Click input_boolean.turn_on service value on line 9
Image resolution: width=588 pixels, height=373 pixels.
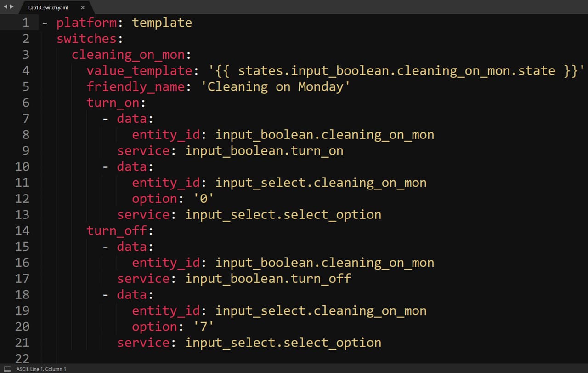tap(264, 150)
